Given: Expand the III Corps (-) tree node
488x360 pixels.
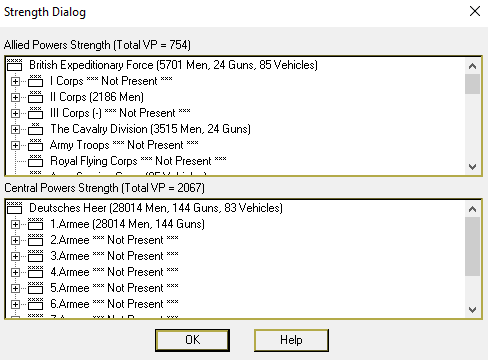Looking at the screenshot, I should (15, 113).
